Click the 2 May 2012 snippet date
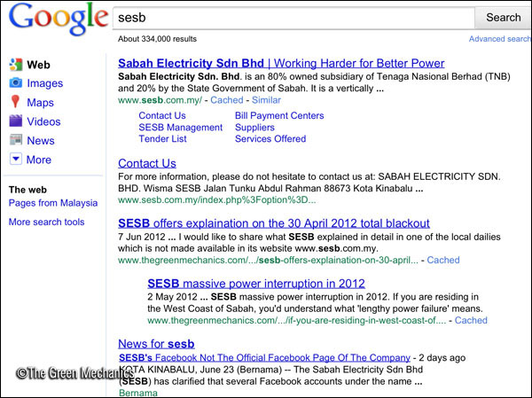 click(172, 297)
